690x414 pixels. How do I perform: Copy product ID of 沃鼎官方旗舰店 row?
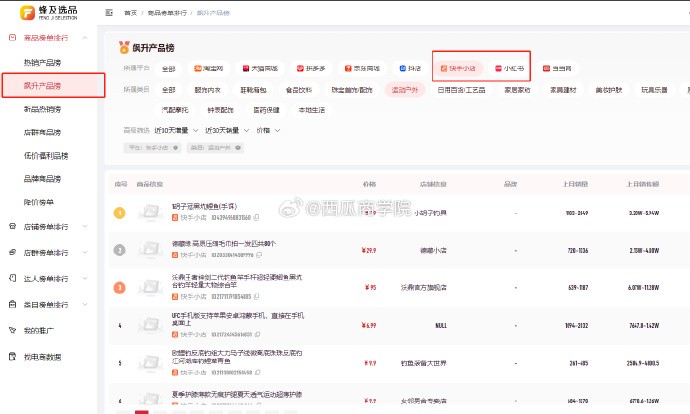(x=256, y=297)
